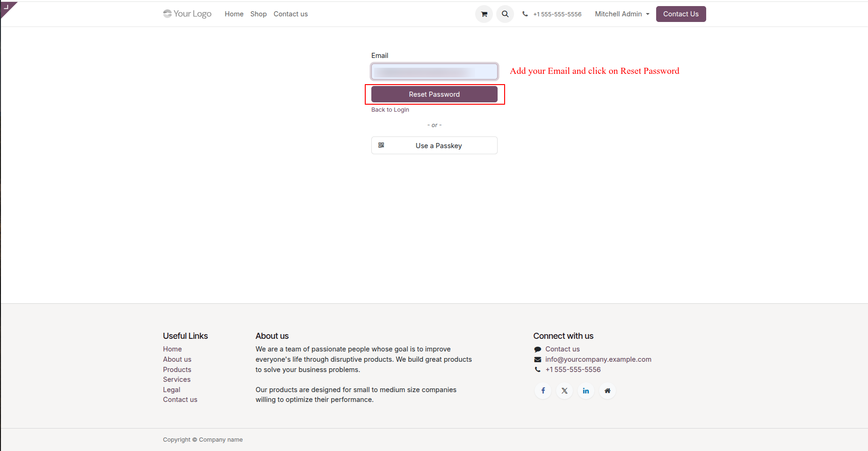
Task: Open the Facebook social icon
Action: (543, 391)
